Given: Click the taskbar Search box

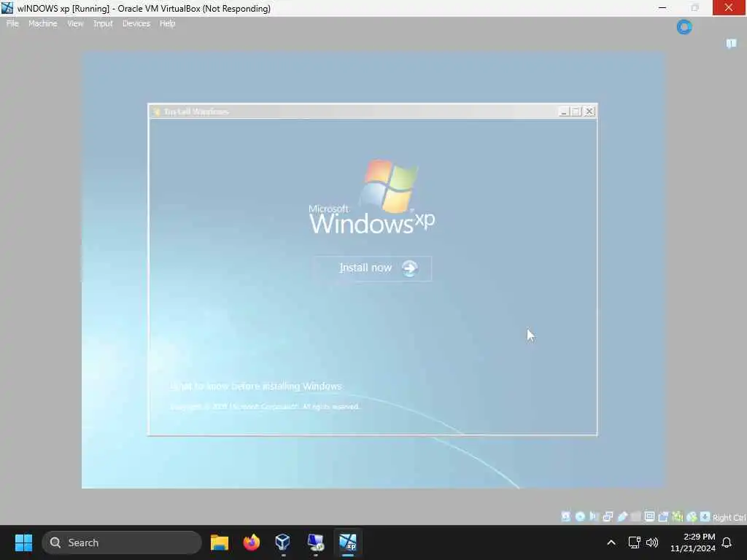Looking at the screenshot, I should 122,542.
